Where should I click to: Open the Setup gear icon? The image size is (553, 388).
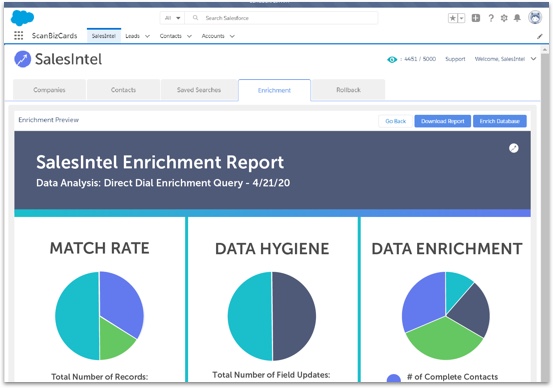click(x=504, y=18)
